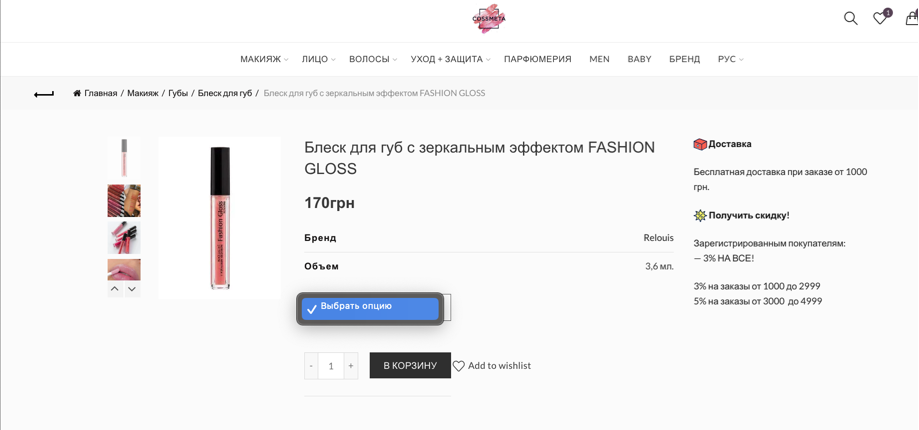Select the second thumbnail with swatches
The height and width of the screenshot is (430, 919).
click(124, 200)
